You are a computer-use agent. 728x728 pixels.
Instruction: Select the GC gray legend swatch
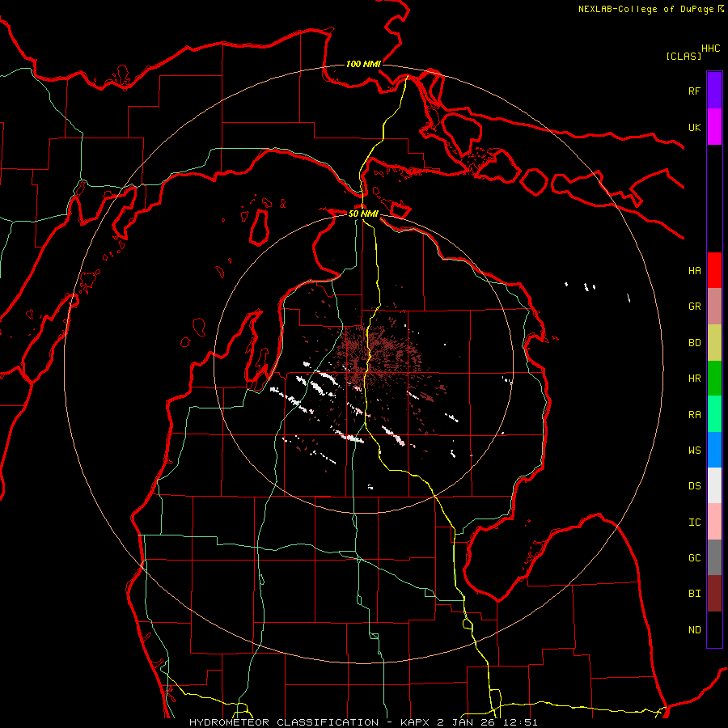coord(714,557)
